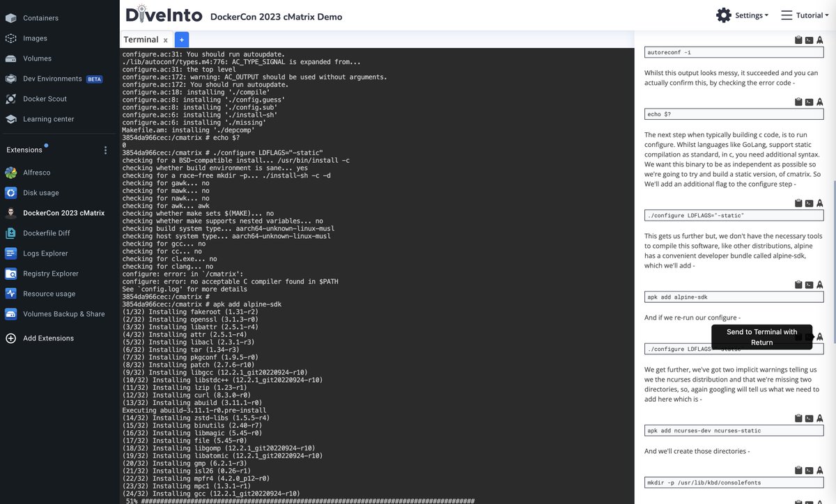Open the Tutorial menu dropdown
Screen dimensions: 836x504
coord(804,15)
